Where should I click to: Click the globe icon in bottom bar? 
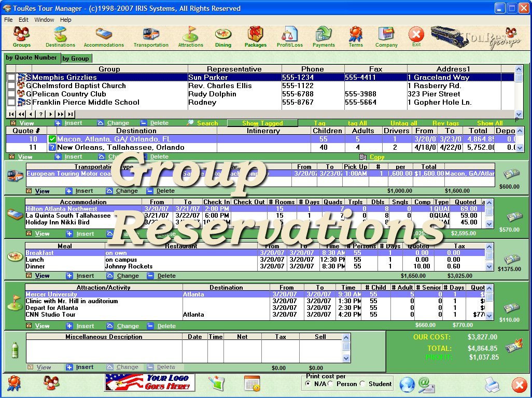pos(407,385)
